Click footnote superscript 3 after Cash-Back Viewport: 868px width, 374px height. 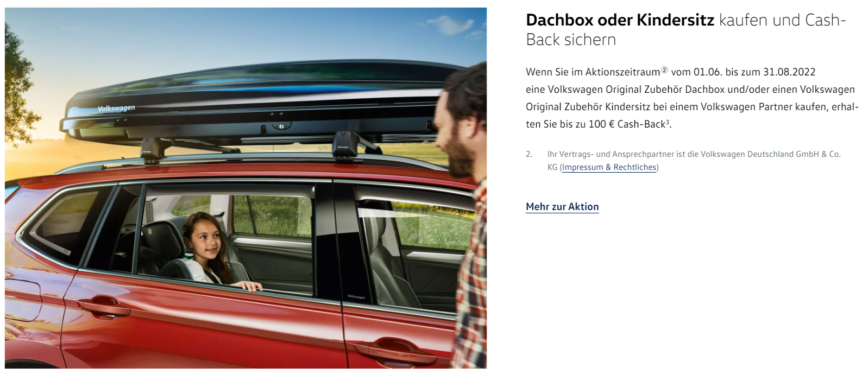pos(668,122)
